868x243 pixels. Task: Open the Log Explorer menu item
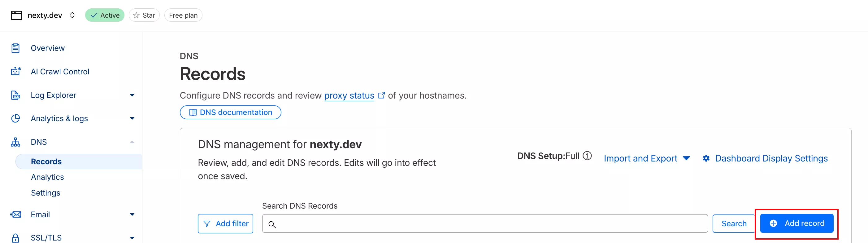coord(54,95)
